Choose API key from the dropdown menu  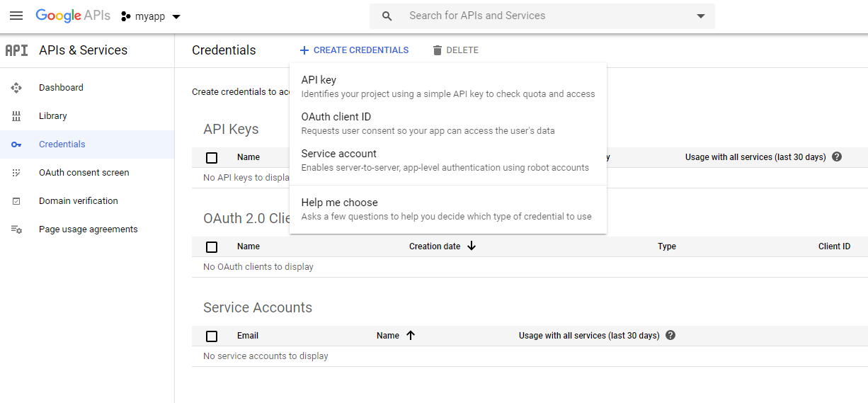click(x=448, y=86)
